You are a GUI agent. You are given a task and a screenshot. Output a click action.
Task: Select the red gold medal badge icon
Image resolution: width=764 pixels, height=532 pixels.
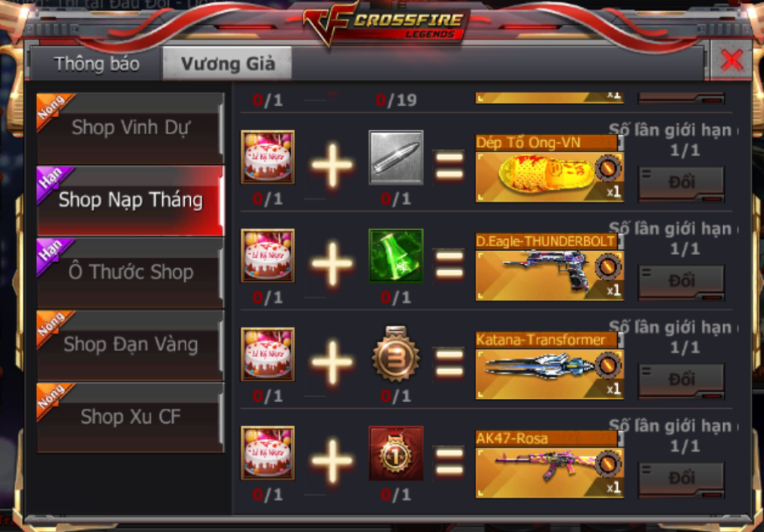[396, 453]
